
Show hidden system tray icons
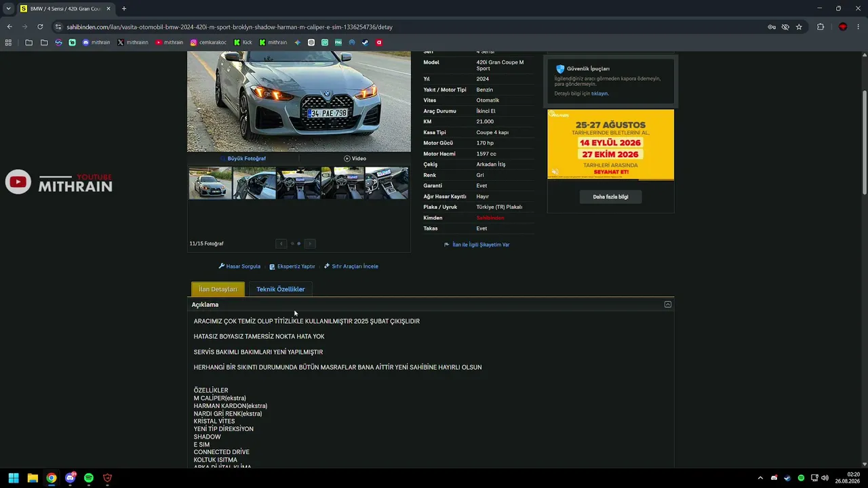click(x=760, y=478)
